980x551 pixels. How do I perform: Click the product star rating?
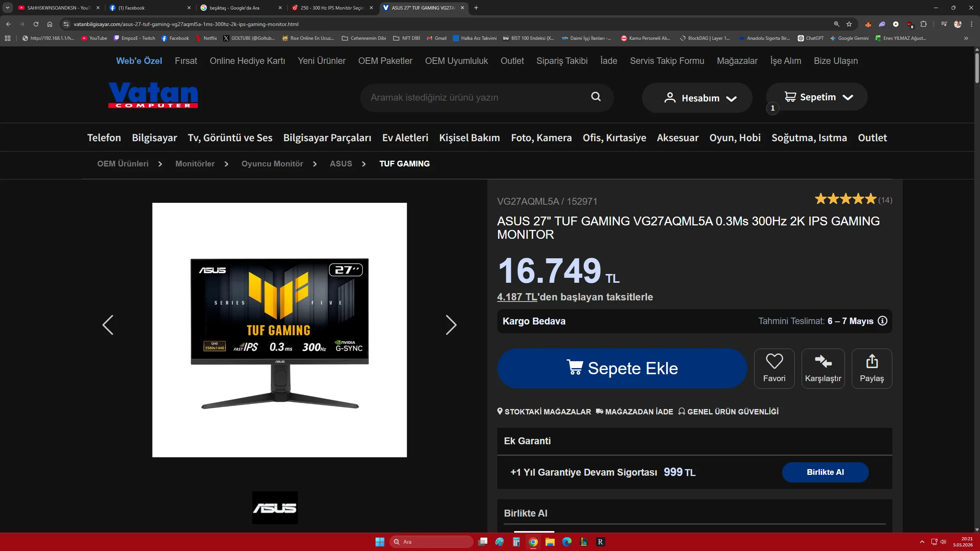[x=845, y=199]
